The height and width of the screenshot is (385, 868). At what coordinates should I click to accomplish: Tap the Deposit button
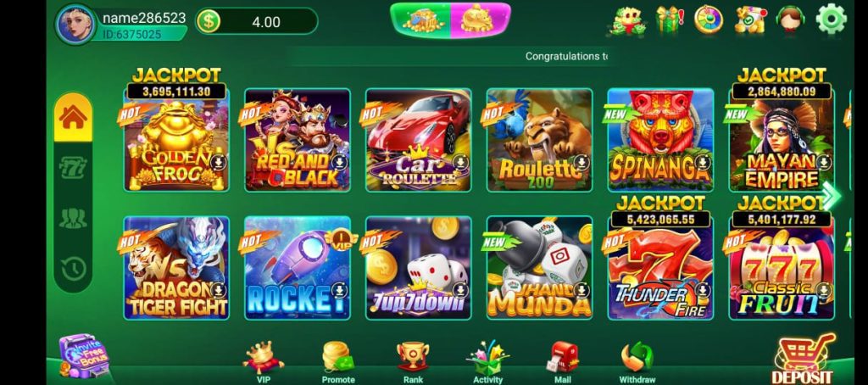coord(805,360)
